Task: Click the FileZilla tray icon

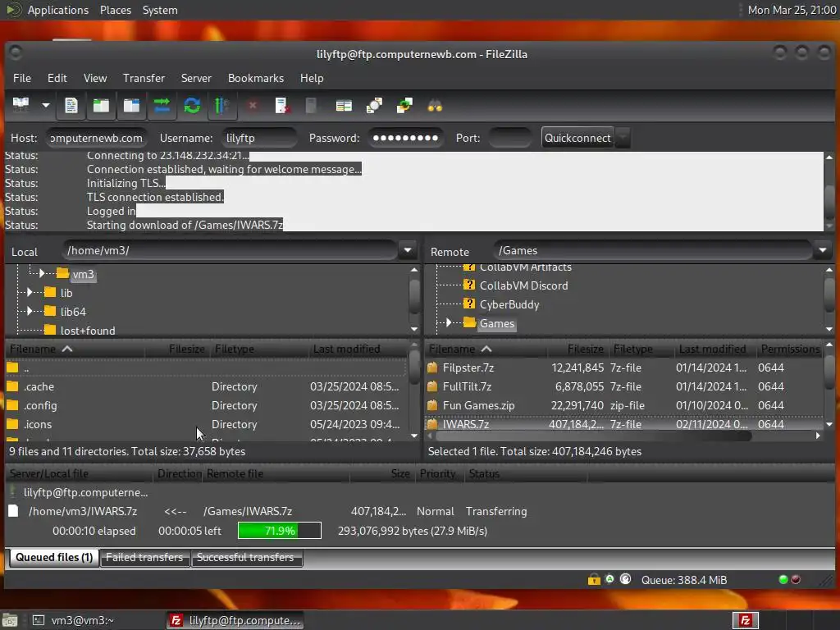Action: (x=746, y=620)
